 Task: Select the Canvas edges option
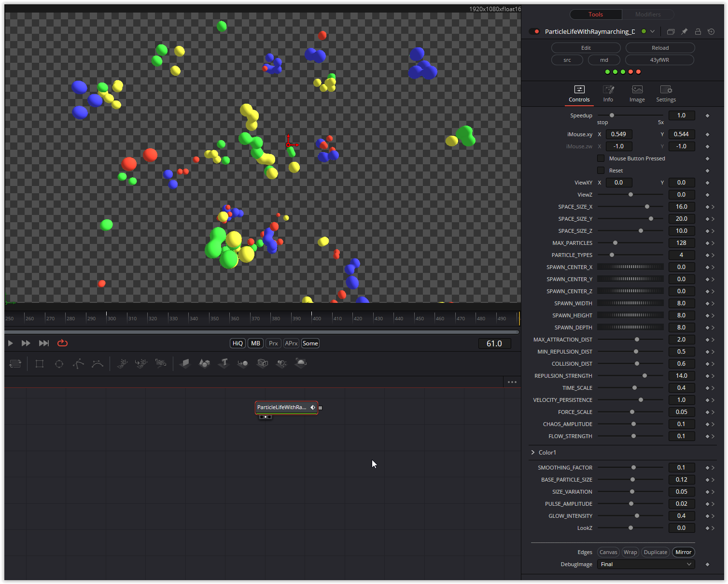tap(608, 552)
